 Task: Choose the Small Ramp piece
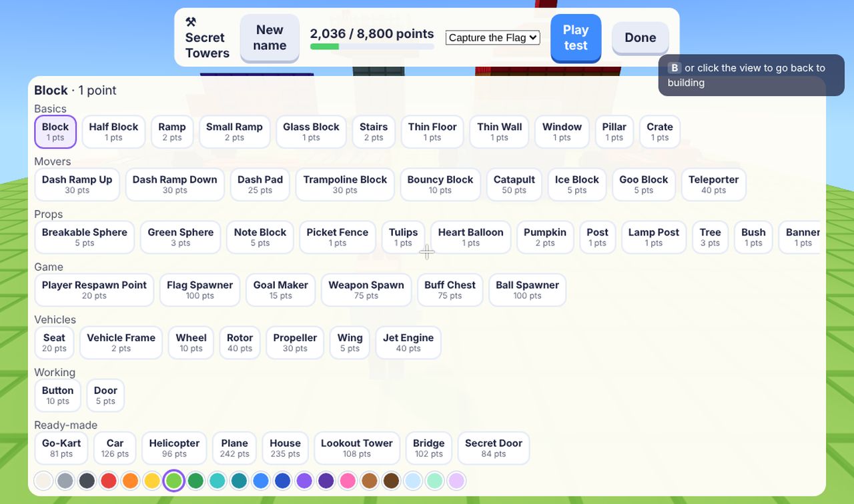[x=234, y=131]
